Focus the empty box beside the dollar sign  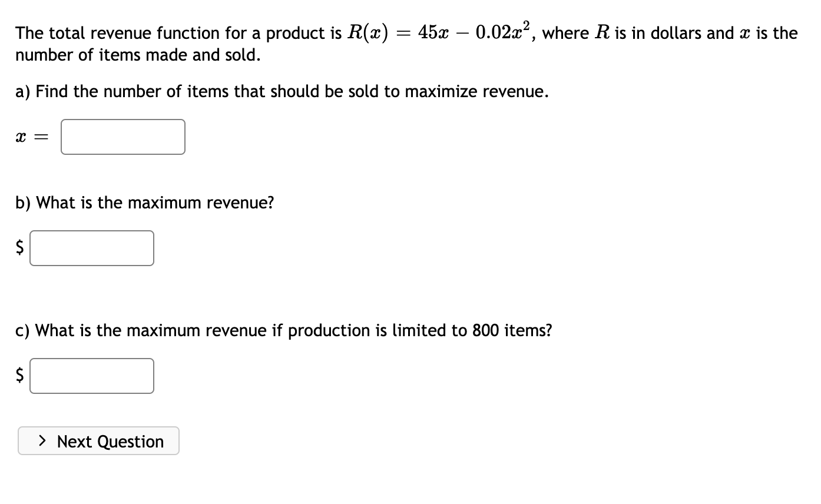click(91, 248)
